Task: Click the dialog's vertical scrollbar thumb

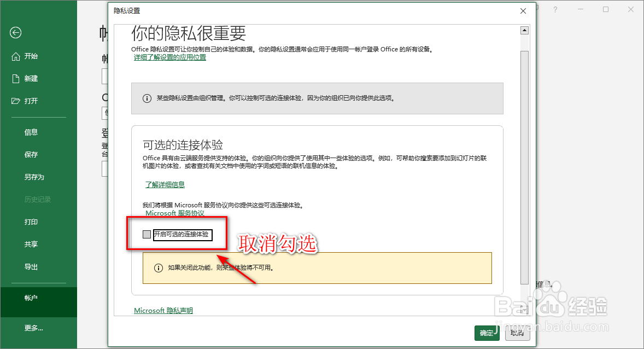Action: click(x=524, y=167)
